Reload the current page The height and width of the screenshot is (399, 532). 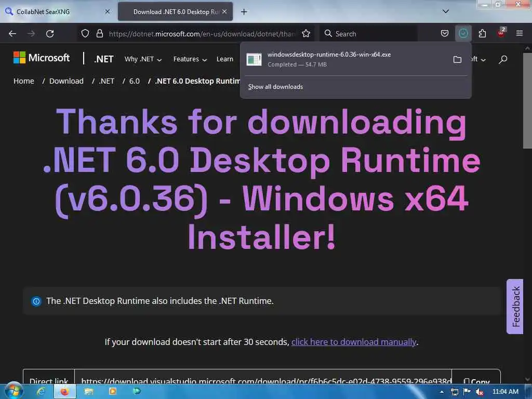(x=50, y=34)
